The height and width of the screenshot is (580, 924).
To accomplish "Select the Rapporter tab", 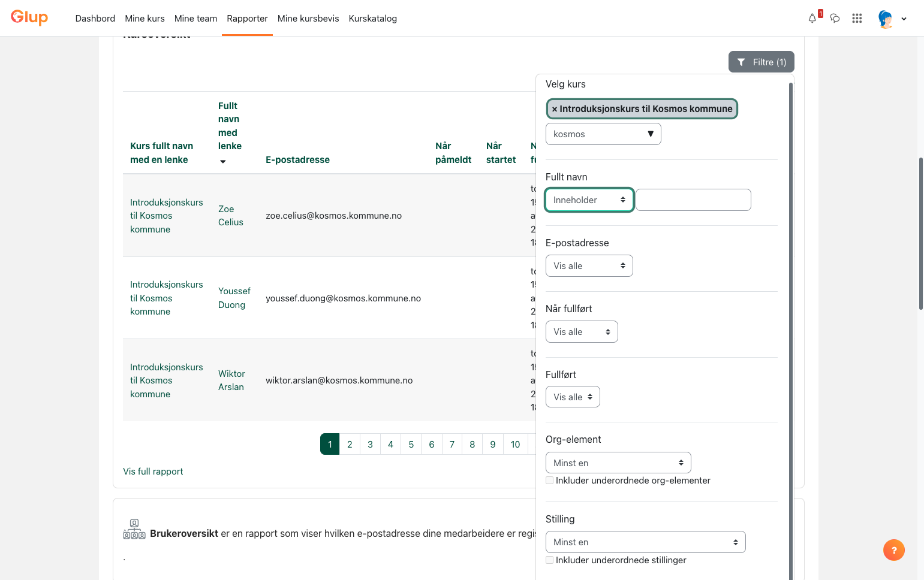I will (x=247, y=19).
